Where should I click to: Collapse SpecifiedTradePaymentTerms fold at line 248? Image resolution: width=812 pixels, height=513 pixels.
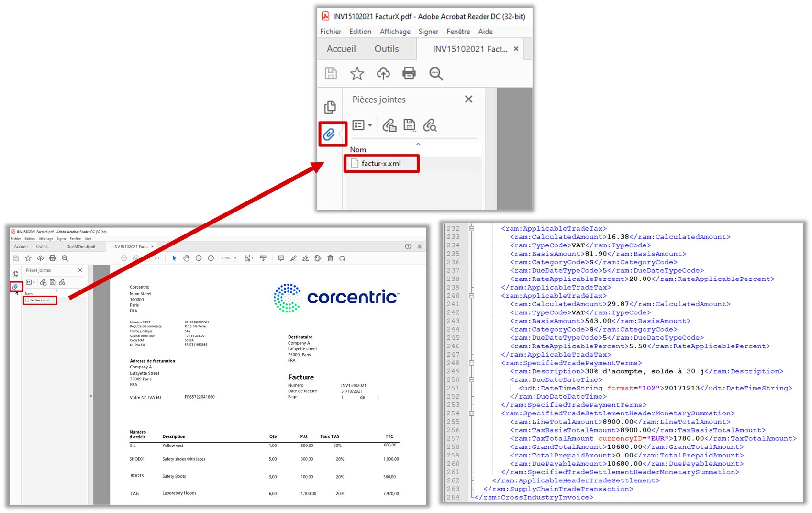471,363
